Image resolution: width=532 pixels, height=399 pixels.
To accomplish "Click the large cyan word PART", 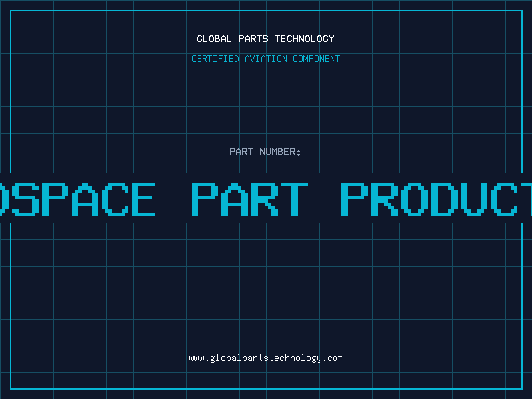I will point(249,199).
